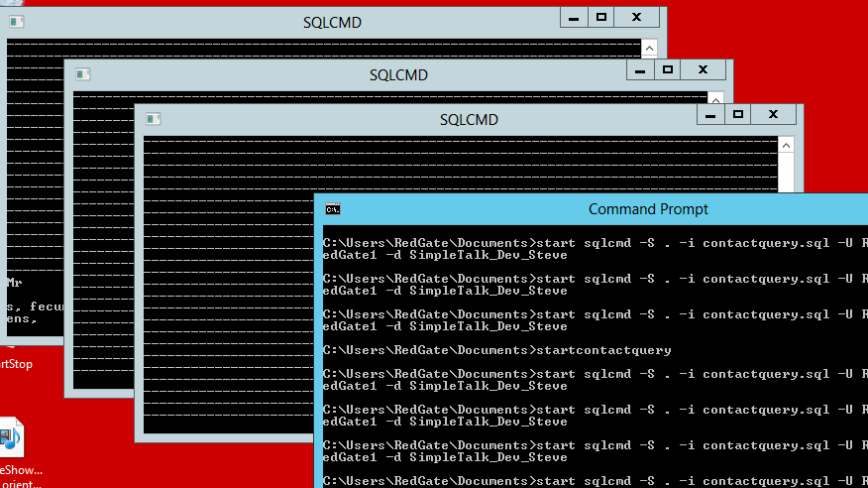
Task: Minimize the frontmost SQLCMD window
Action: tap(709, 115)
